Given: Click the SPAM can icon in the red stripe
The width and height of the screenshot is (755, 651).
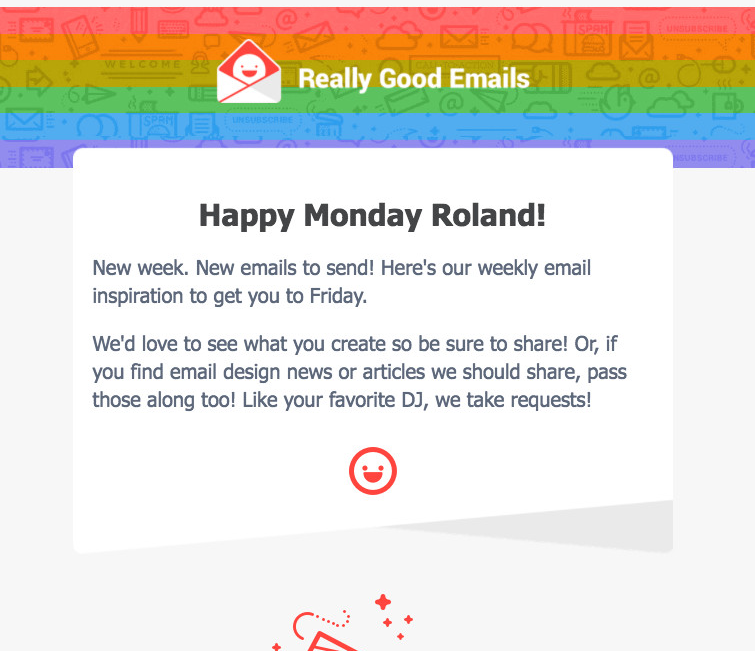Looking at the screenshot, I should coord(588,35).
